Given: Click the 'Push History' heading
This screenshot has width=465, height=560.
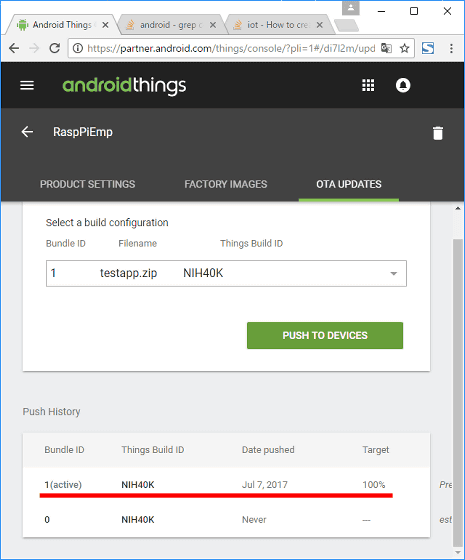Looking at the screenshot, I should [x=51, y=411].
